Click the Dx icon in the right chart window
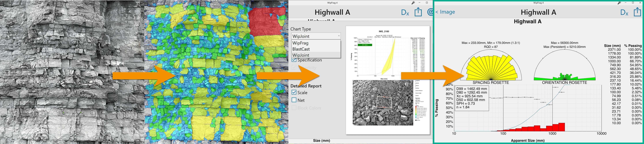644x144 pixels. click(x=624, y=13)
